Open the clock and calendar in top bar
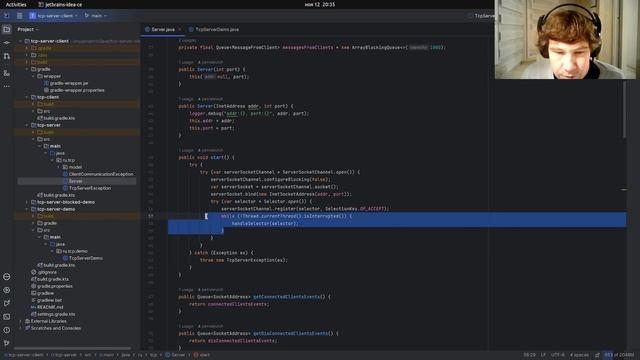This screenshot has height=360, width=640. click(x=320, y=4)
